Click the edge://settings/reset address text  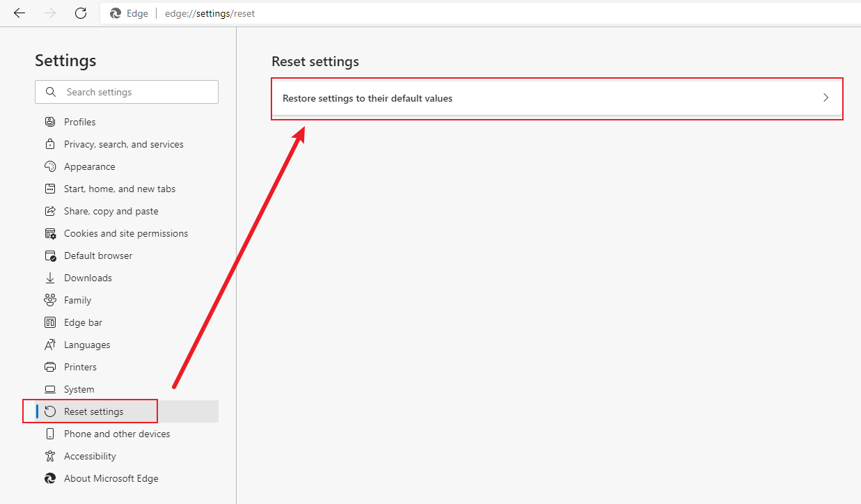pos(210,13)
